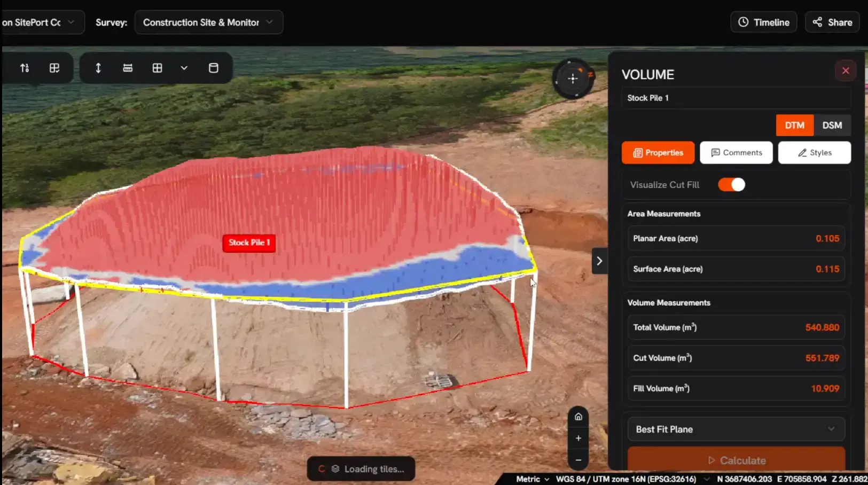868x485 pixels.
Task: Open the Styles tab
Action: [x=814, y=153]
